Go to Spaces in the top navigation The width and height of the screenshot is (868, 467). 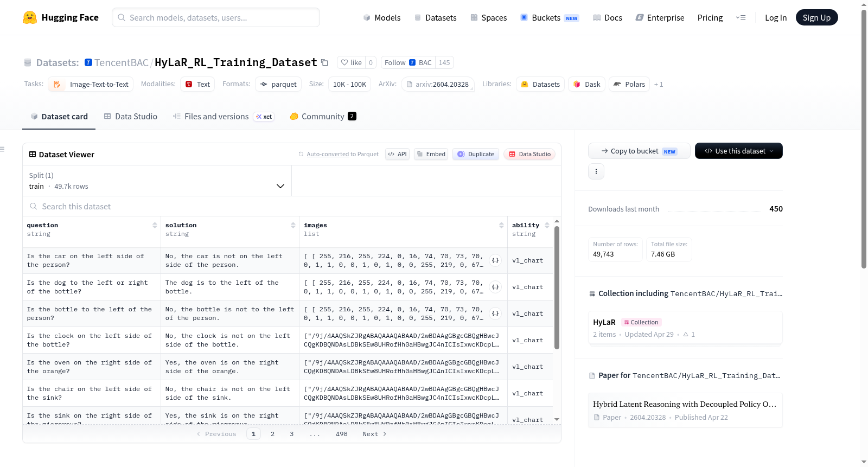488,17
